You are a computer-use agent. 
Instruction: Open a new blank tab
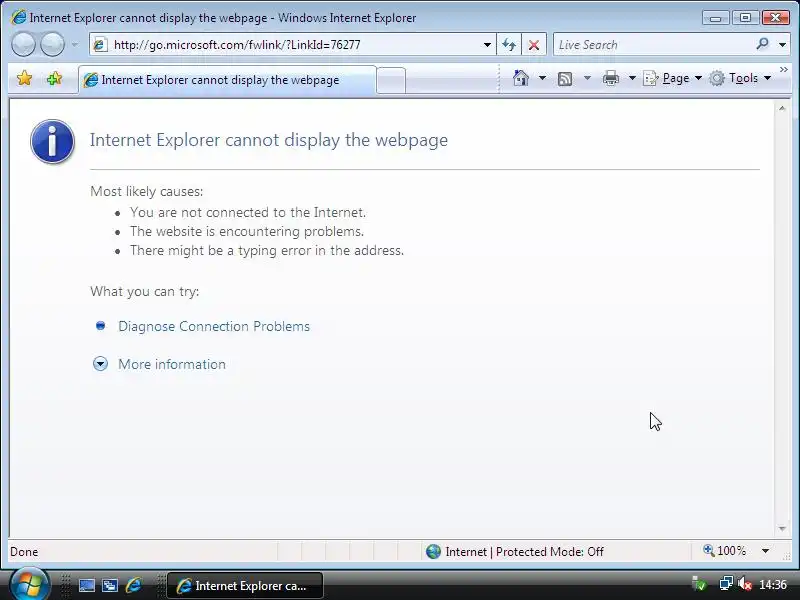[391, 81]
